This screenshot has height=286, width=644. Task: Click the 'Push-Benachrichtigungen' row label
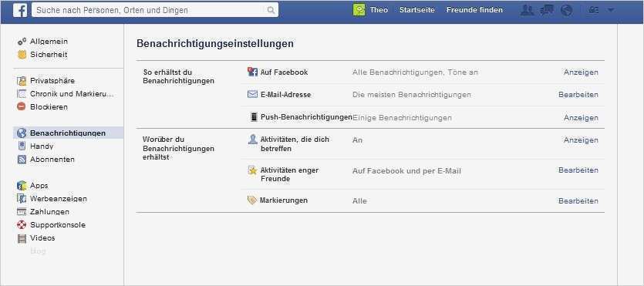coord(306,117)
